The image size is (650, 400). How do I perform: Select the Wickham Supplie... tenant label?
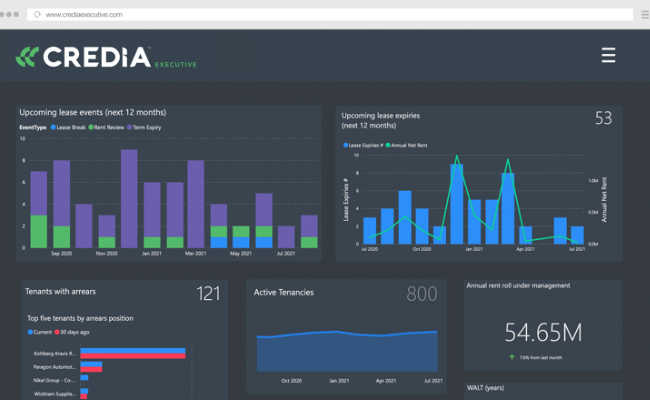pos(55,394)
